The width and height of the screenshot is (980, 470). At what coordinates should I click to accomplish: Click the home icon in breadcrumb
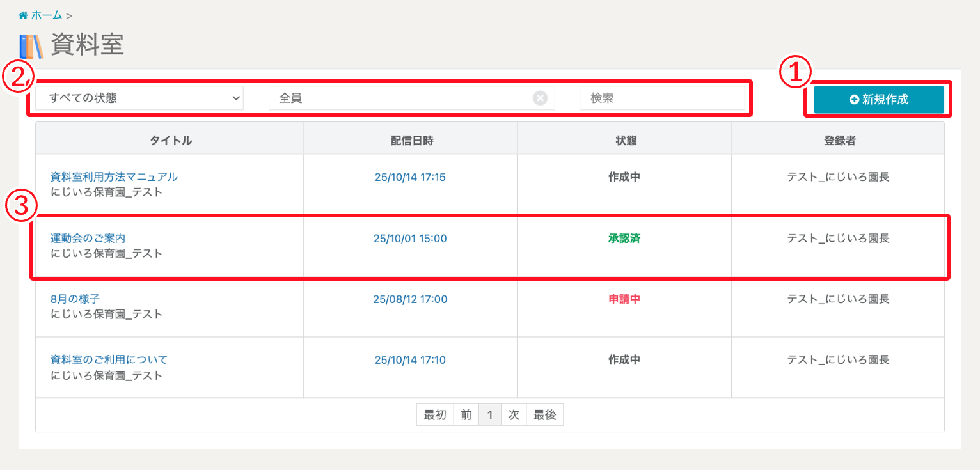23,15
